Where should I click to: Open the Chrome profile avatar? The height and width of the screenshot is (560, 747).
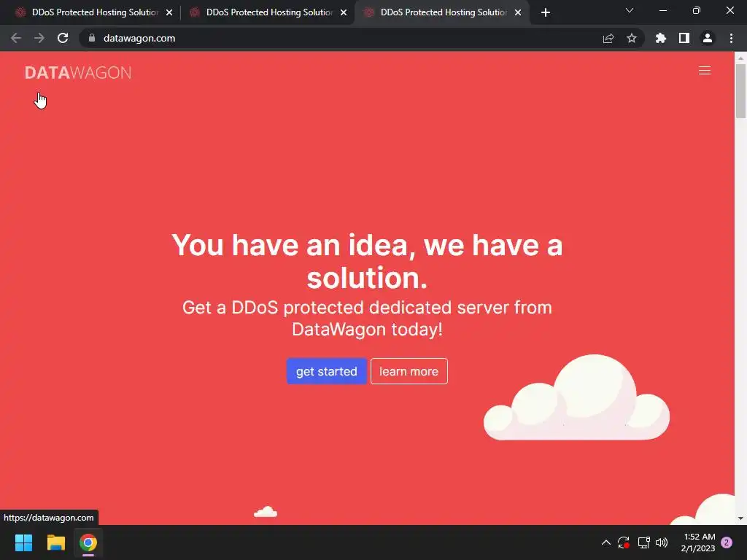coord(708,38)
